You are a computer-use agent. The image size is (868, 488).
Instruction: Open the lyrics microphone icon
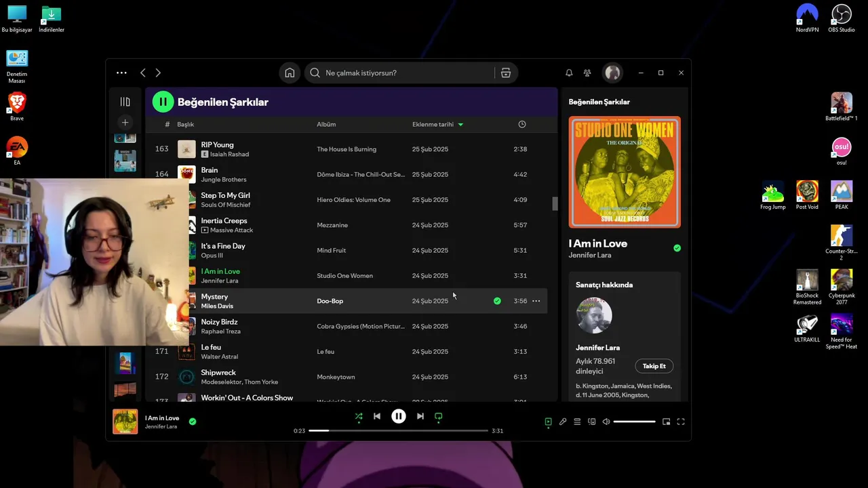pos(563,422)
